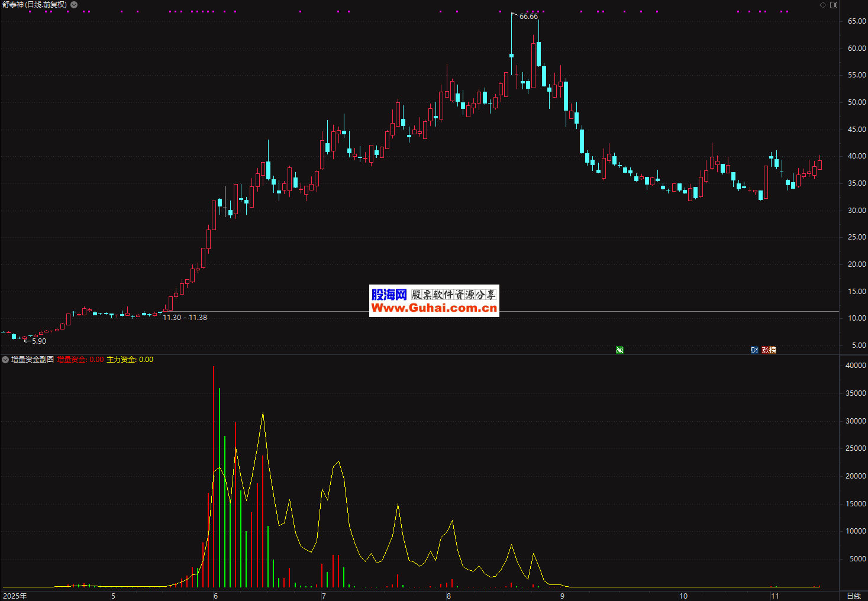
Task: Click the 45.00 price axis label
Action: (x=857, y=130)
